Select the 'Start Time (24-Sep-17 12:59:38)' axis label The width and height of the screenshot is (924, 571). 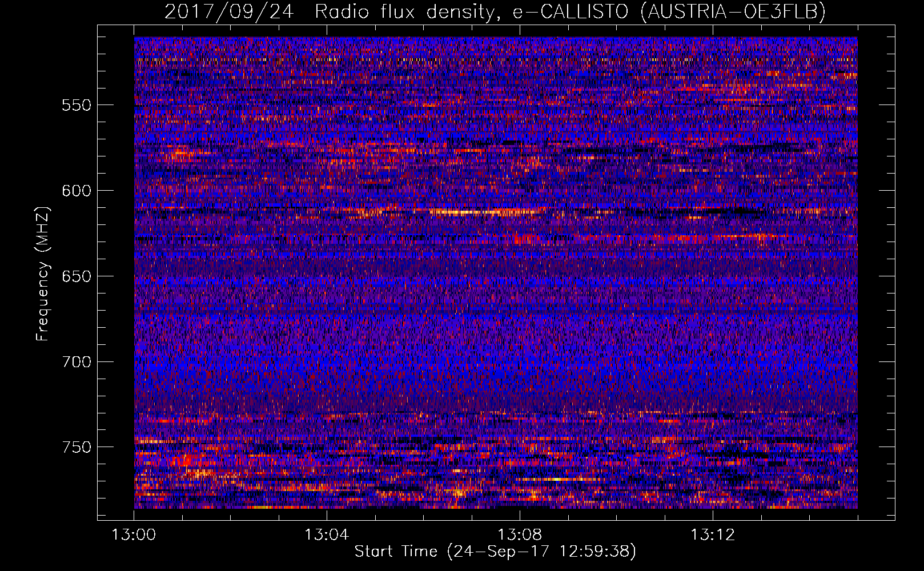point(495,552)
